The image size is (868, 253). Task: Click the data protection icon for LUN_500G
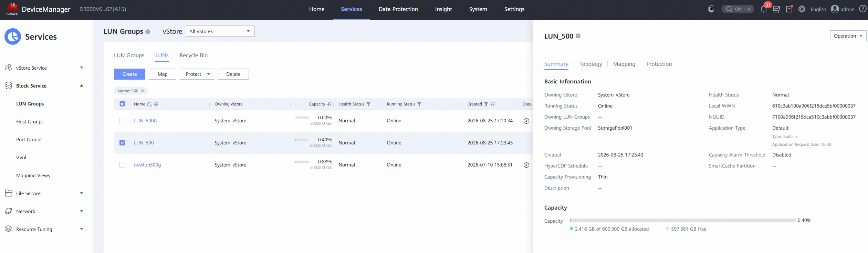526,121
